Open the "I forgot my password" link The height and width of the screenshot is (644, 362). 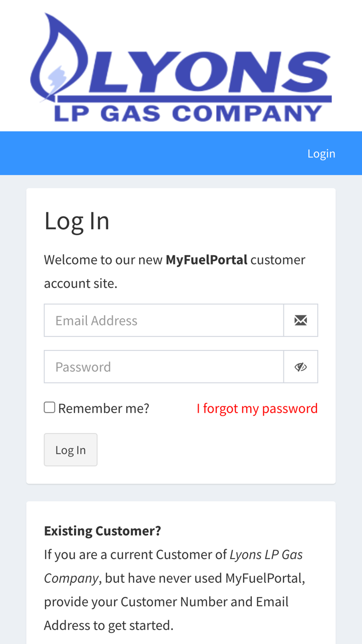coord(257,408)
